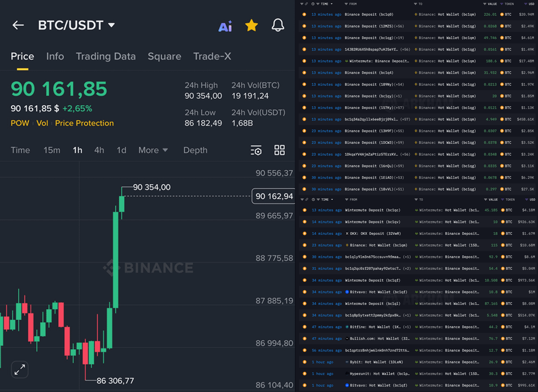Click USD filter icon in Binance table
The height and width of the screenshot is (392, 538).
pyautogui.click(x=525, y=4)
